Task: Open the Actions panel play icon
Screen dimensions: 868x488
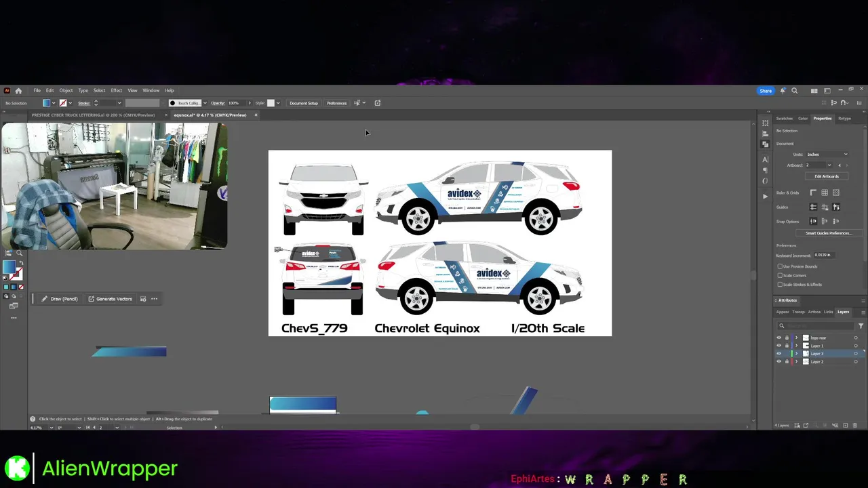Action: click(x=765, y=197)
